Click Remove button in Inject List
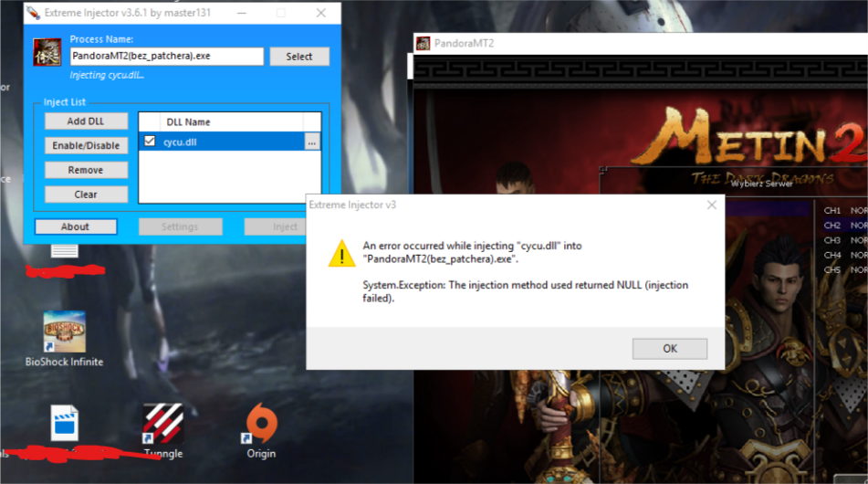This screenshot has height=484, width=868. click(x=86, y=170)
